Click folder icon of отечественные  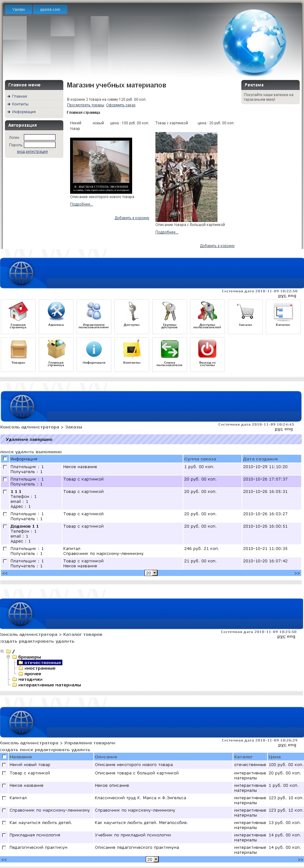click(21, 662)
